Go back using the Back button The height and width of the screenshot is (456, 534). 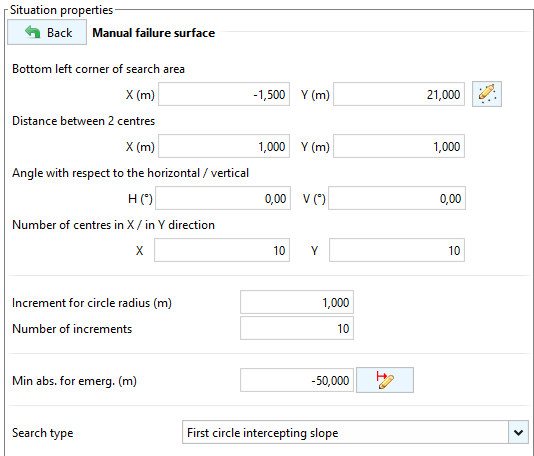pyautogui.click(x=47, y=32)
